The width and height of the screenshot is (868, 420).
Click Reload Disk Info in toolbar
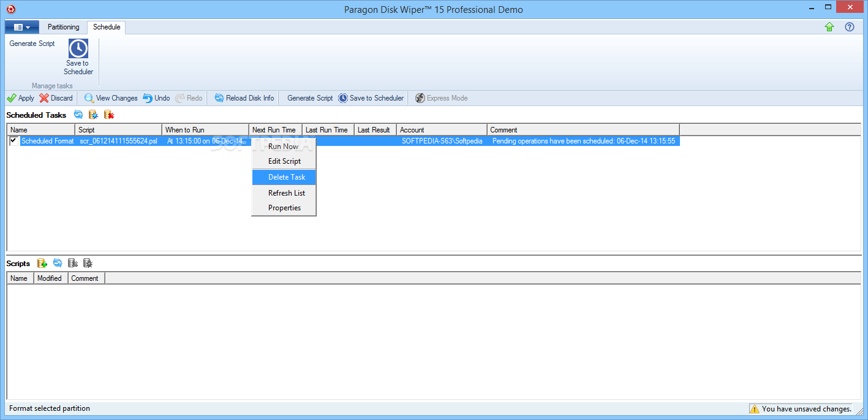pos(244,98)
